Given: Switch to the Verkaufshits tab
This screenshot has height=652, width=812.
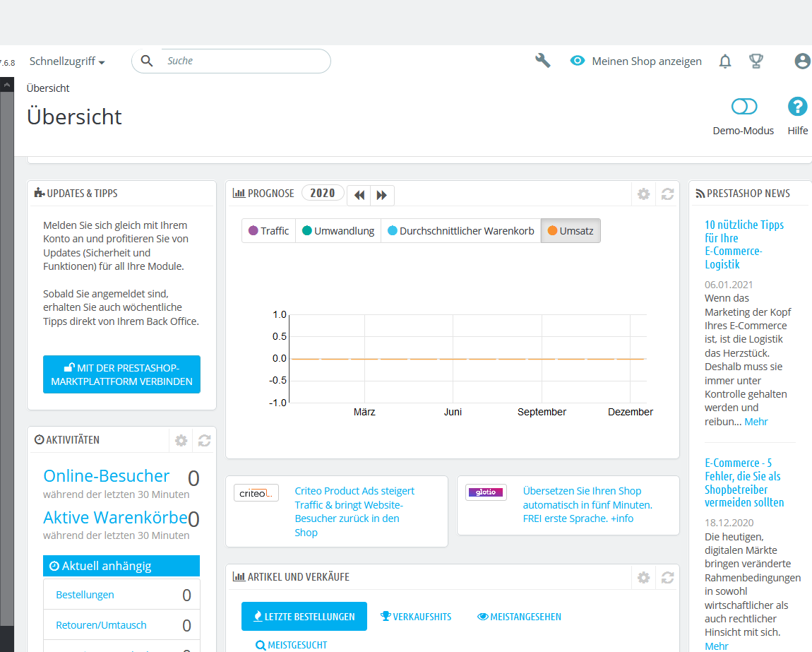Looking at the screenshot, I should tap(416, 617).
